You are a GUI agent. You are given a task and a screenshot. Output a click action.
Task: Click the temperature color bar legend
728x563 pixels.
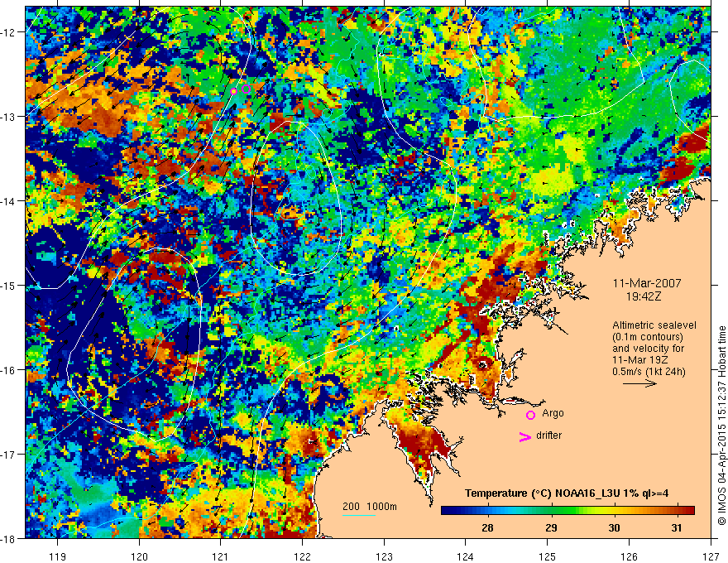pyautogui.click(x=568, y=510)
